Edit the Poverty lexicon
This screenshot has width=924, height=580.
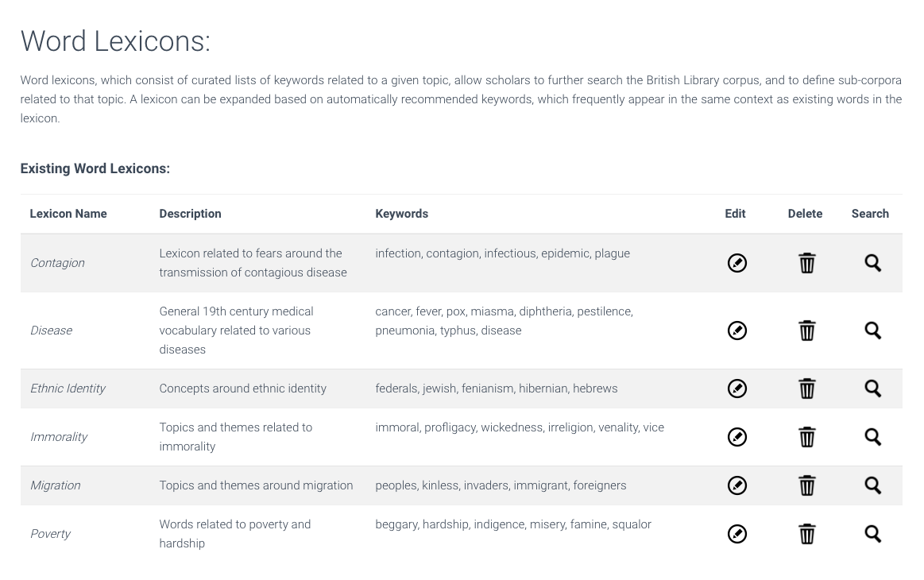tap(737, 534)
